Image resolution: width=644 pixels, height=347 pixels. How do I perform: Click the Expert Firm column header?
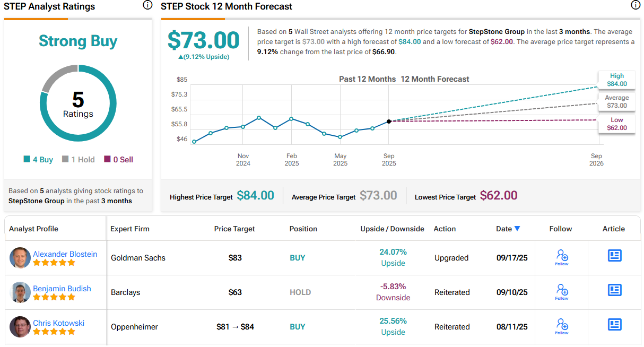(130, 229)
